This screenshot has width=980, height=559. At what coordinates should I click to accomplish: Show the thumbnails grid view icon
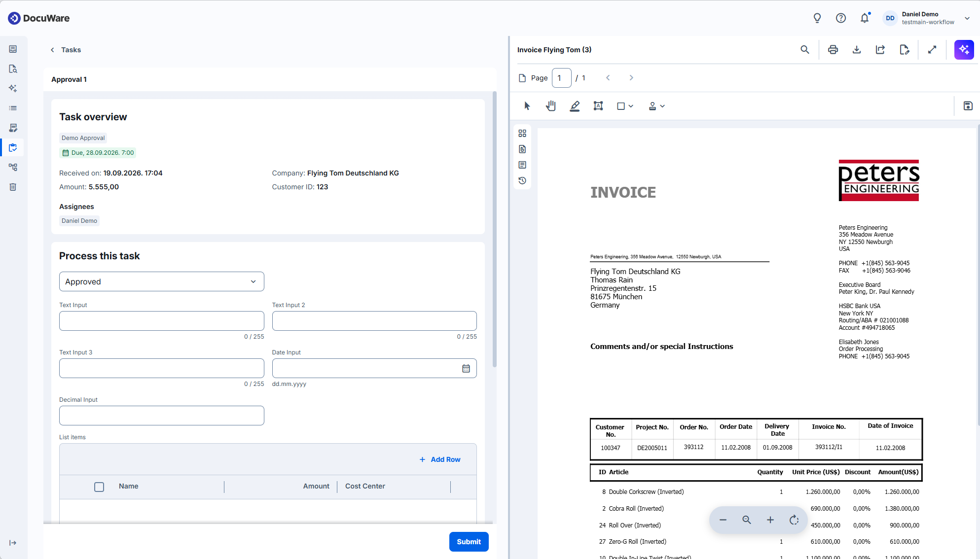point(522,134)
